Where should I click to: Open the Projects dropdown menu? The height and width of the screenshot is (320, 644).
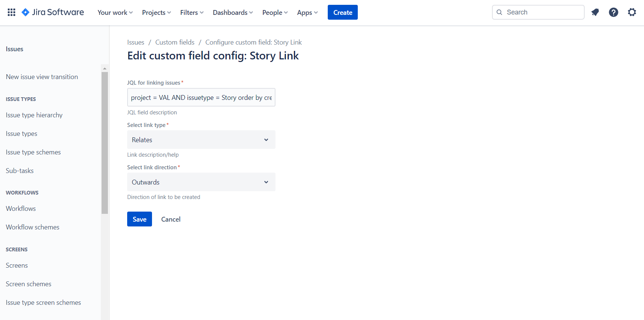coord(156,13)
